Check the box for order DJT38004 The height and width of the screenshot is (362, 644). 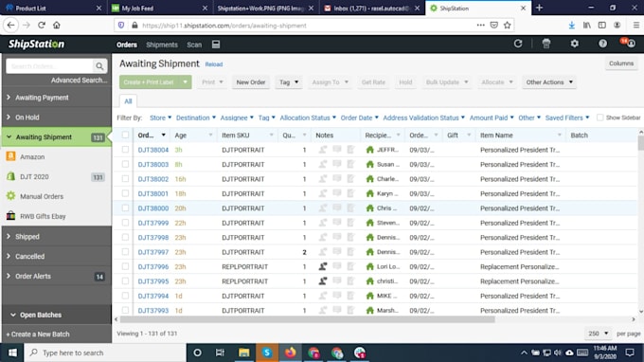click(x=125, y=150)
